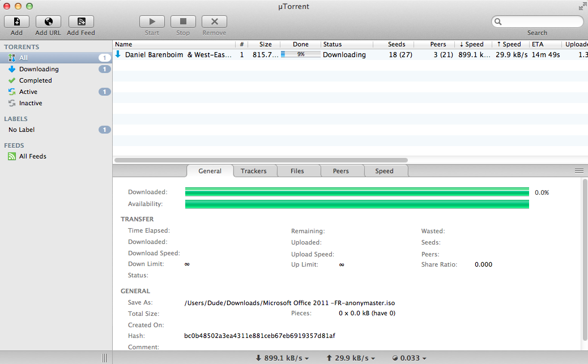Screen dimensions: 588x364
Task: Click the Save As file path text
Action: (x=289, y=303)
